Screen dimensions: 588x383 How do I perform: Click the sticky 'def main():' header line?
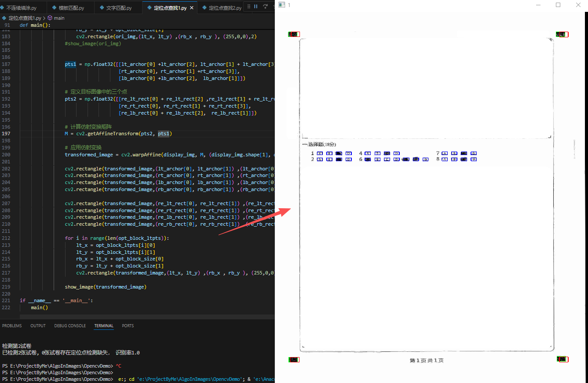click(35, 25)
